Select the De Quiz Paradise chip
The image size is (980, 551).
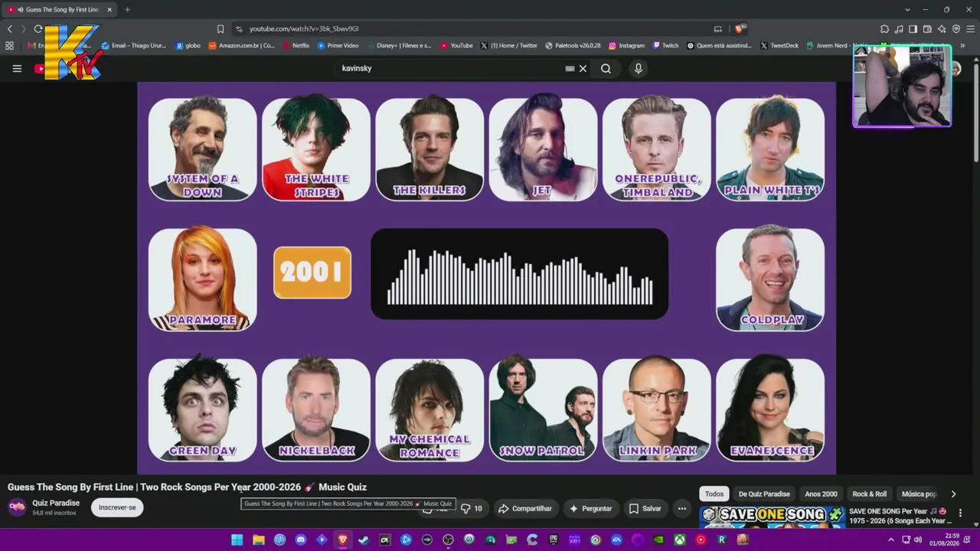pos(764,494)
